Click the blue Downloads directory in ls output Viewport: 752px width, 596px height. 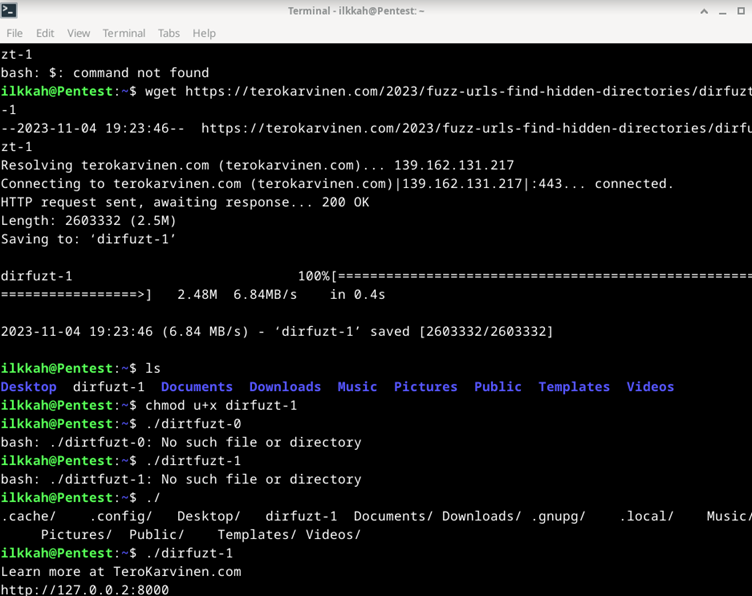tap(285, 387)
